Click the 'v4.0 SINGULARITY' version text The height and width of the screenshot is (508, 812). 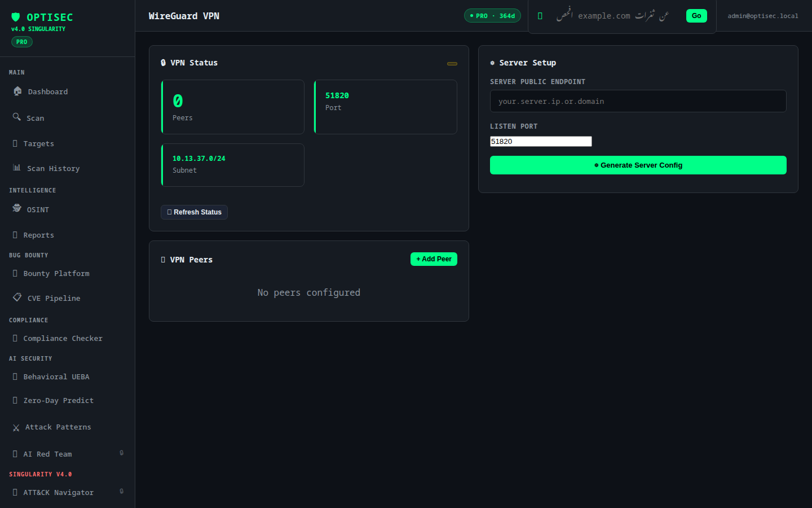38,29
